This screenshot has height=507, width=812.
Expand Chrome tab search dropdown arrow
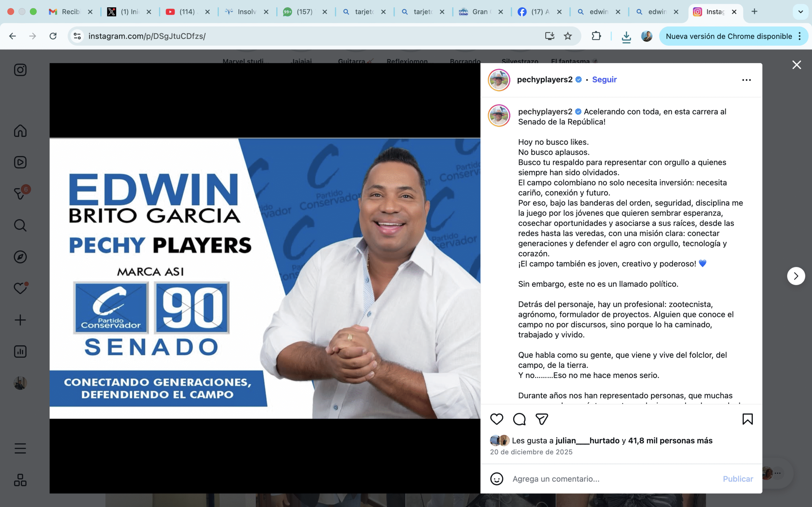pos(801,12)
